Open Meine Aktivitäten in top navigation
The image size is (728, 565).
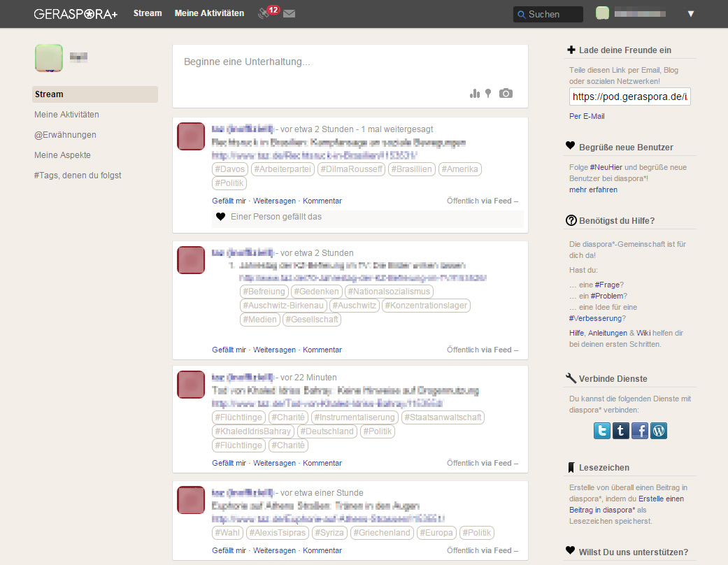[x=209, y=13]
